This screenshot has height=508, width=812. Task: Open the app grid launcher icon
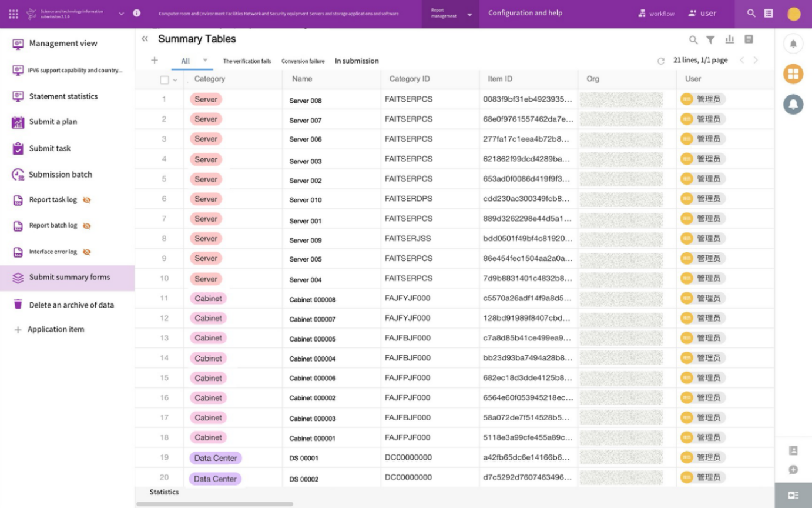click(x=13, y=14)
